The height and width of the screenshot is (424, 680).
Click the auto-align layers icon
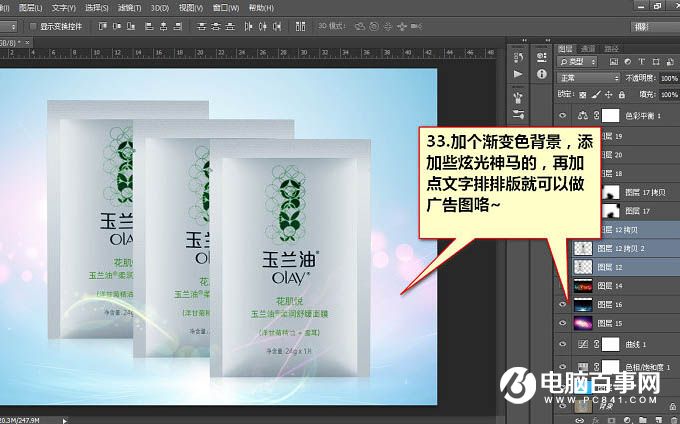point(300,26)
